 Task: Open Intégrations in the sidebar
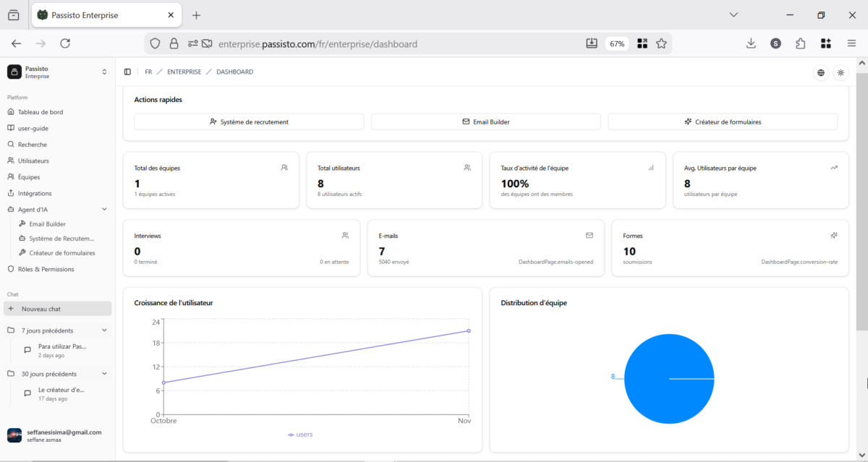coord(35,193)
